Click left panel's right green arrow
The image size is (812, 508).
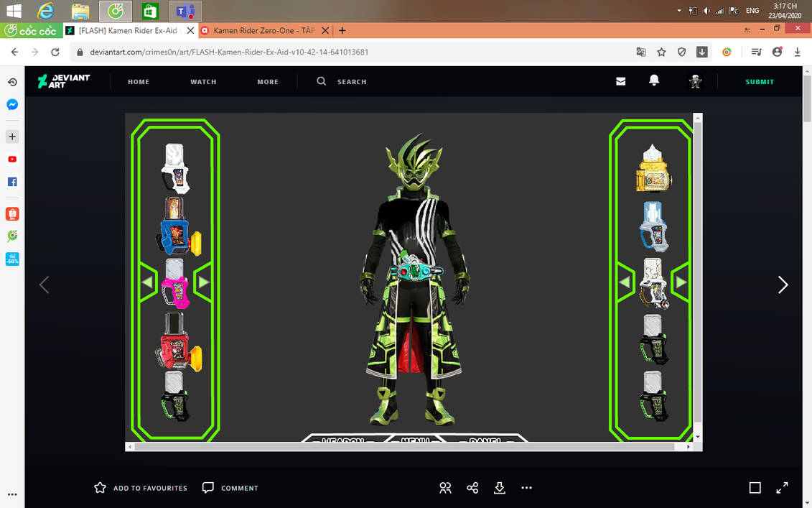pyautogui.click(x=203, y=282)
